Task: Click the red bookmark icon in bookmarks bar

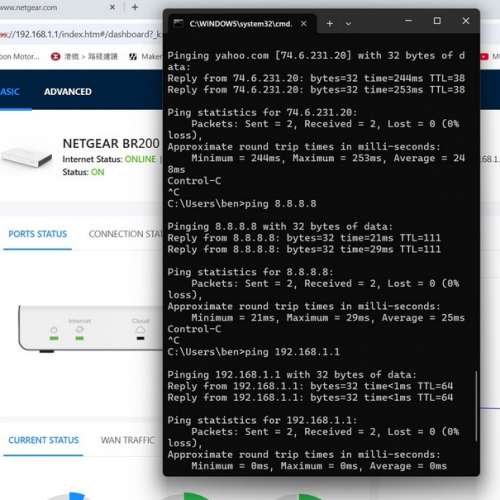Action: (55, 57)
